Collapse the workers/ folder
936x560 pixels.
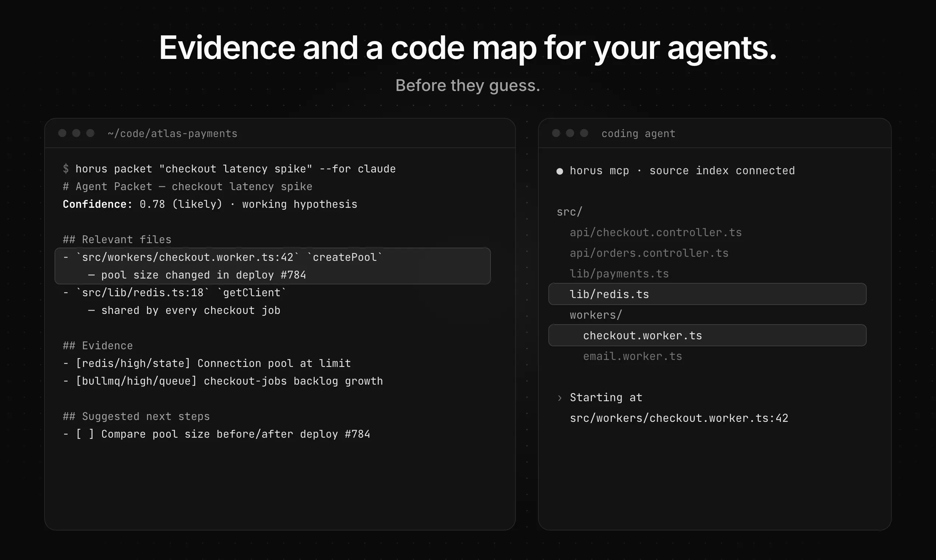pos(596,315)
